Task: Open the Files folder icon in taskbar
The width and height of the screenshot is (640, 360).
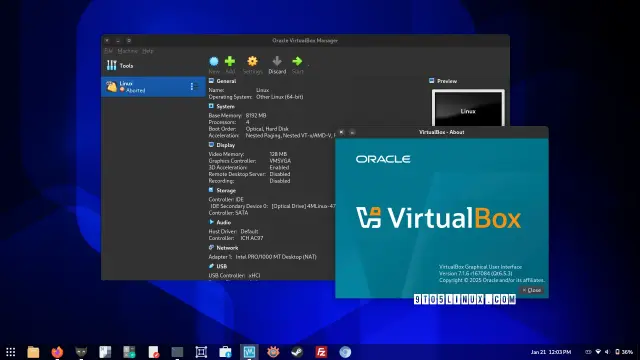Action: [33, 352]
